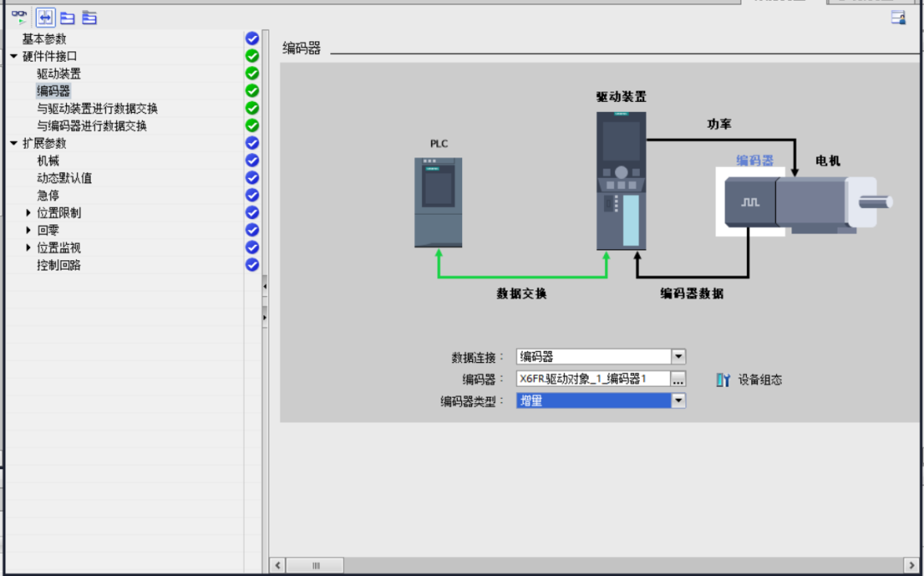Click the top-right panel options icon

898,17
